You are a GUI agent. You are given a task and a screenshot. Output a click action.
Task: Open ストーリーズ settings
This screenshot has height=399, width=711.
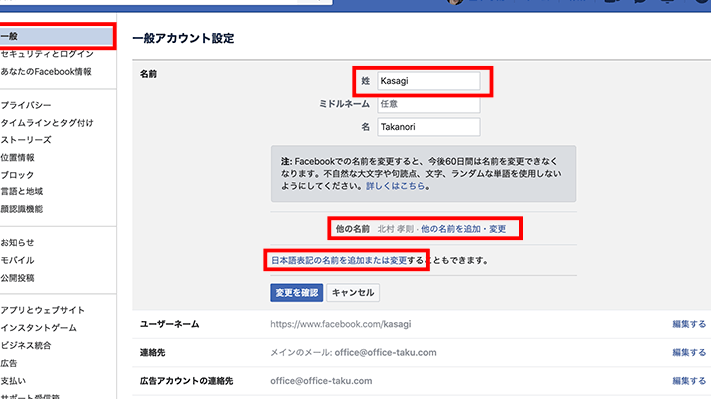pos(26,140)
